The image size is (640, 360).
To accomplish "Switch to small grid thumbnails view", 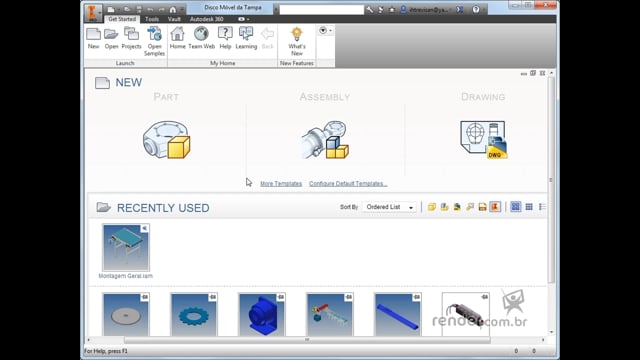I will (x=529, y=207).
